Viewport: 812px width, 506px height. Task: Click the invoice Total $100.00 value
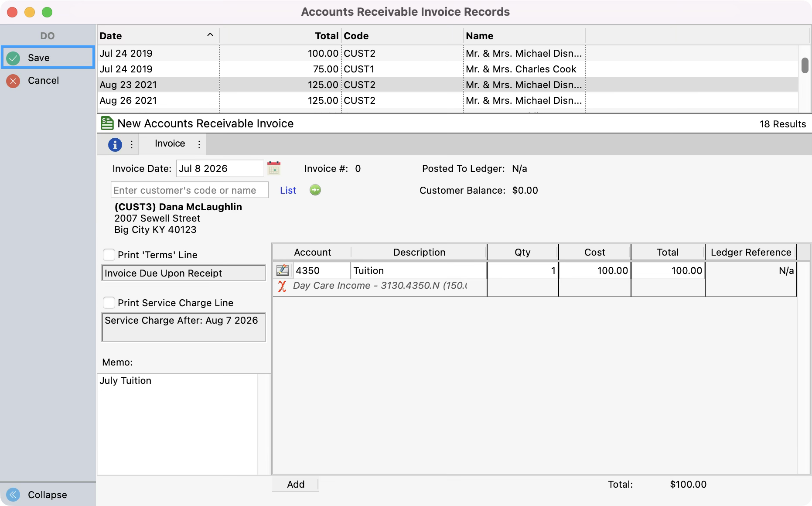pyautogui.click(x=688, y=484)
